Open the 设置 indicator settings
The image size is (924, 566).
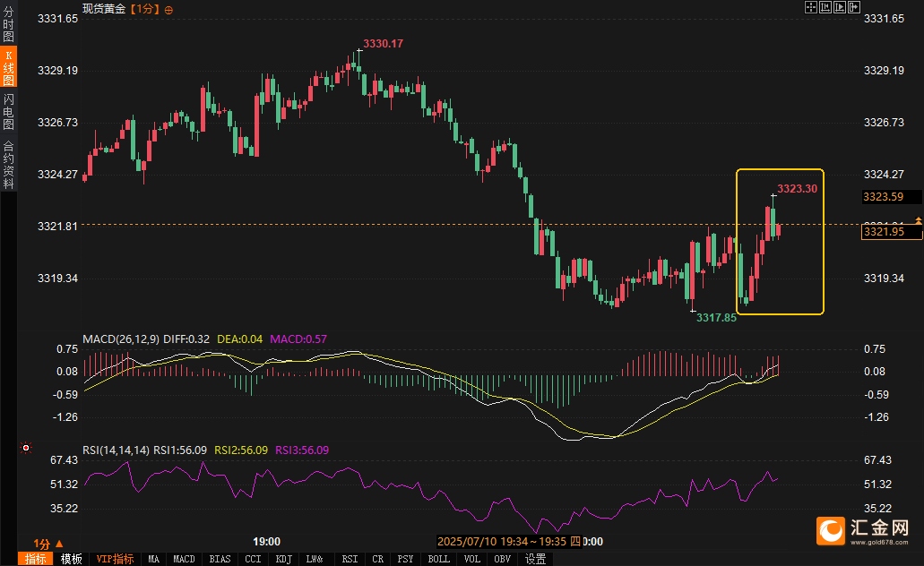click(x=535, y=559)
